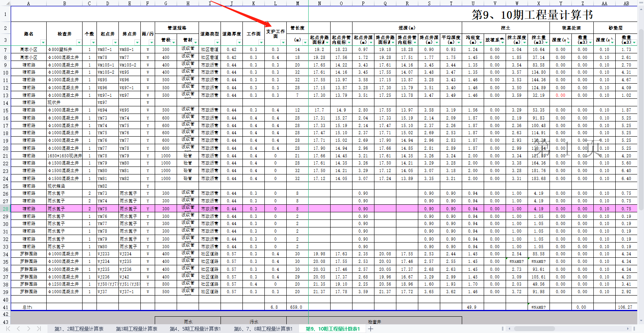Open the 工作面 column filter dropdown
Viewport: 644px width, 333px height.
tap(261, 42)
